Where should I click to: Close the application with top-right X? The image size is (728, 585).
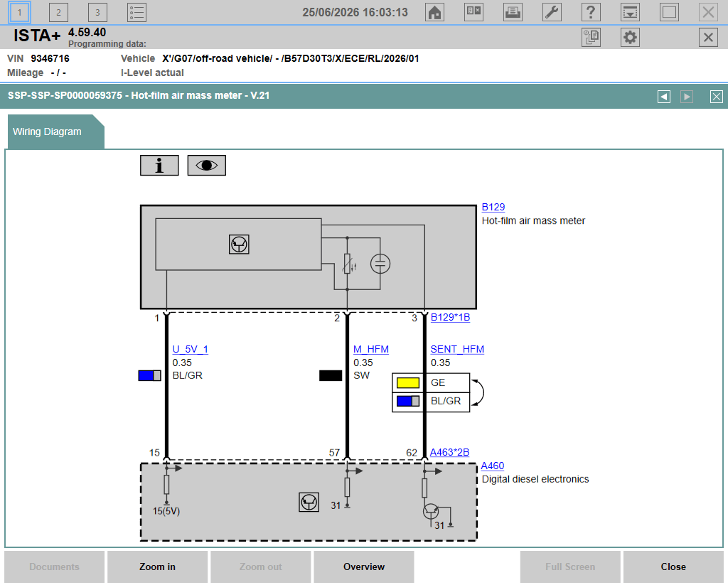click(x=708, y=12)
